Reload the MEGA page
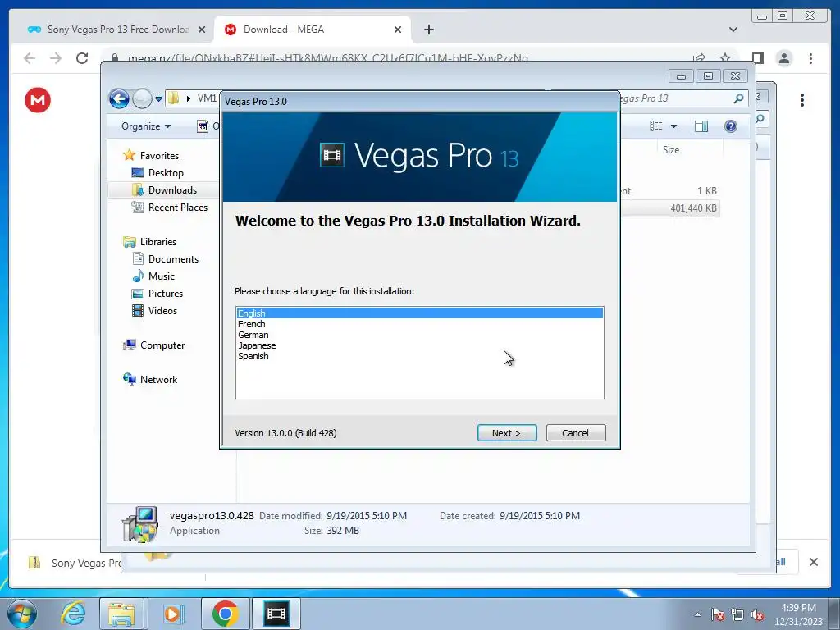This screenshot has height=630, width=840. tap(82, 58)
